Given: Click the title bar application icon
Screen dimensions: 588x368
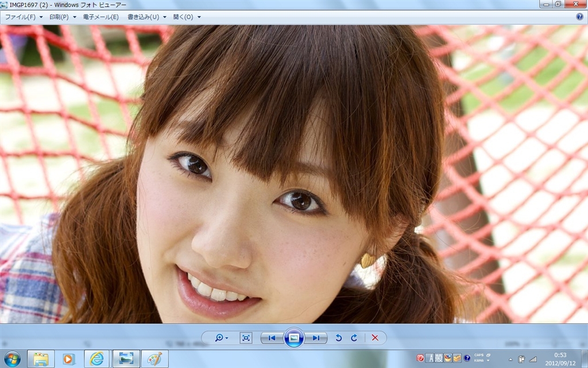Looking at the screenshot, I should click(4, 5).
